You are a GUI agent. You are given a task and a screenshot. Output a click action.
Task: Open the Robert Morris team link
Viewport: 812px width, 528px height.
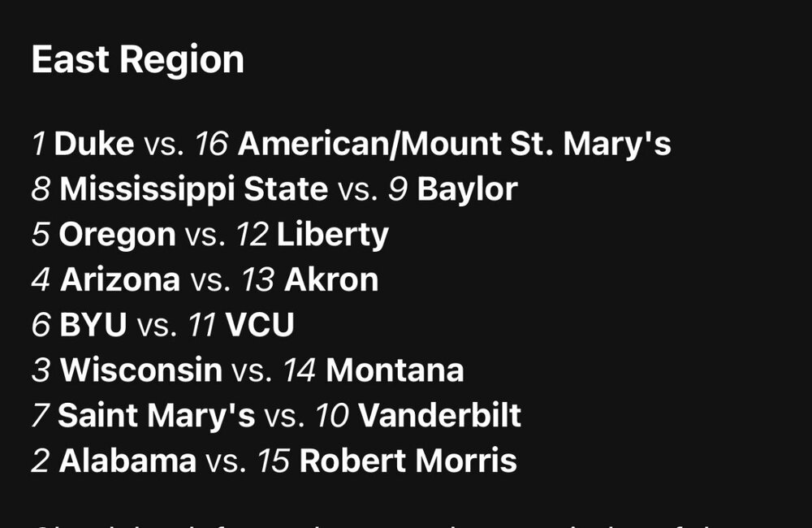(408, 461)
